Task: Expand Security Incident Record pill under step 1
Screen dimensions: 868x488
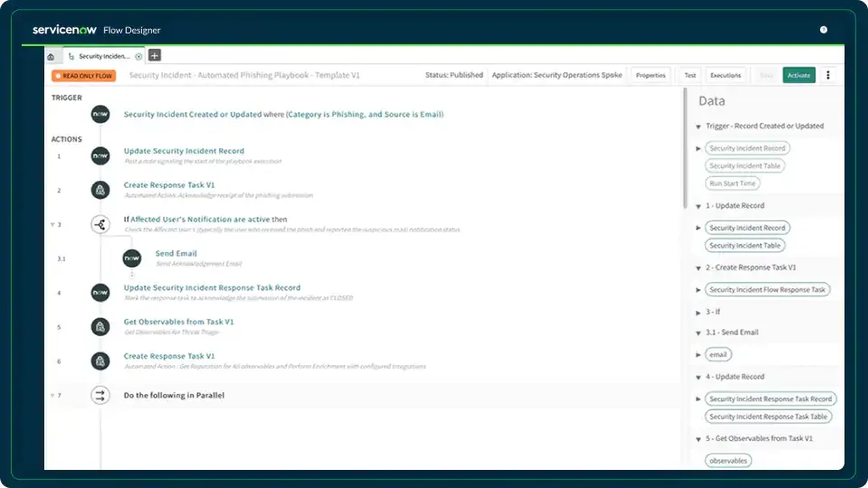Action: [x=698, y=228]
